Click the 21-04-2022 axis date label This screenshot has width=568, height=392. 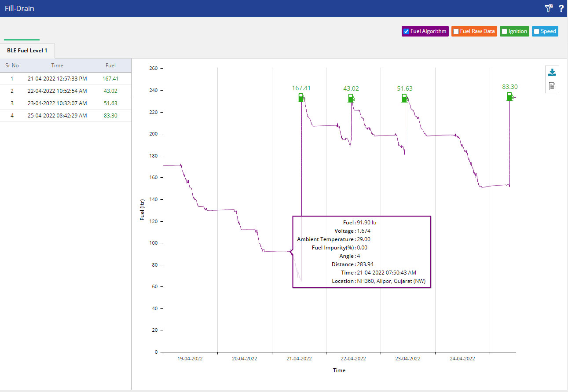coord(299,359)
